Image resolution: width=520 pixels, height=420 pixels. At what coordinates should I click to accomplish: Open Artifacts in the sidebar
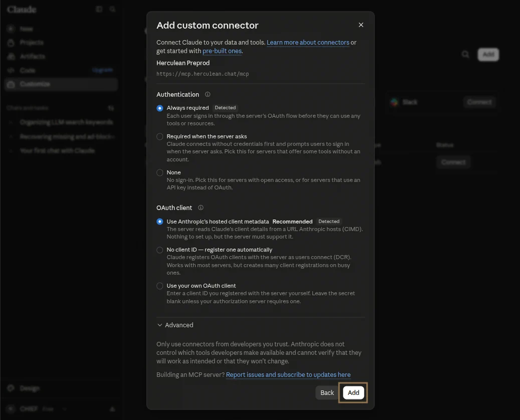point(32,56)
